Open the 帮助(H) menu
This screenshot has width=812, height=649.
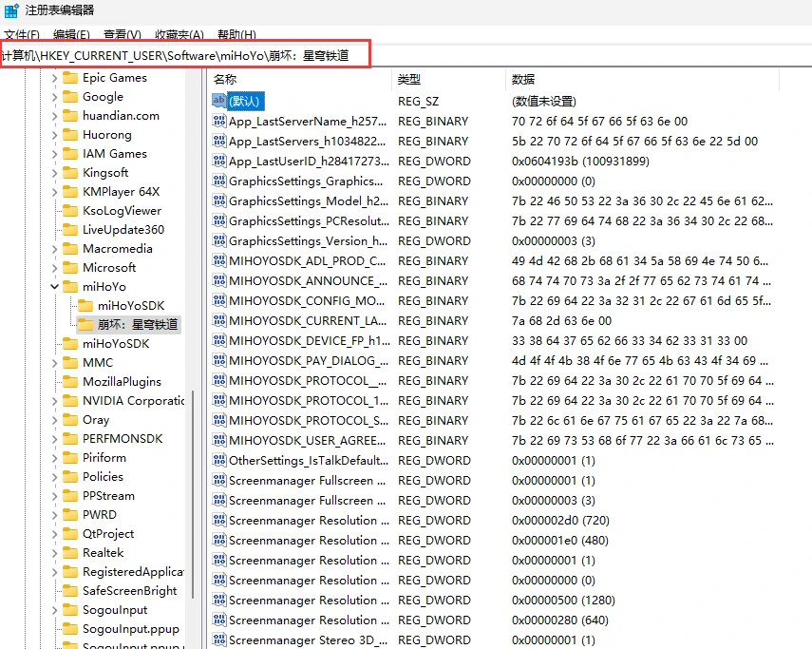(x=236, y=35)
